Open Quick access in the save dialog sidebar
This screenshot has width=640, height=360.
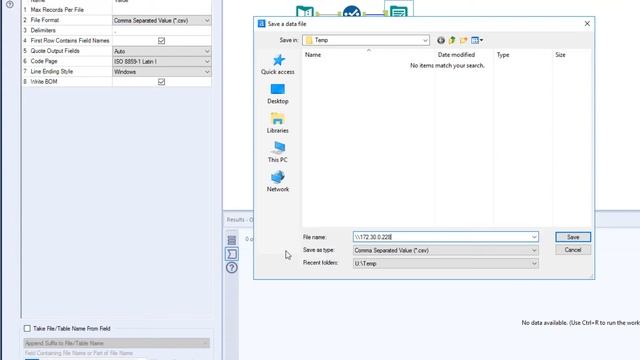(278, 64)
